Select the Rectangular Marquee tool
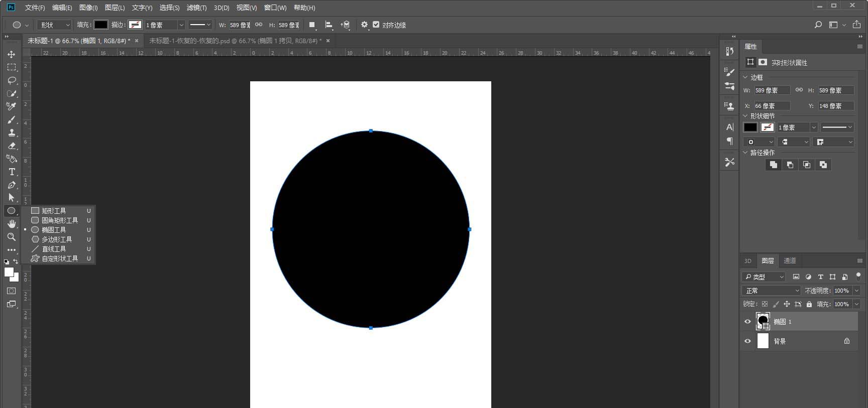The height and width of the screenshot is (408, 868). 11,67
